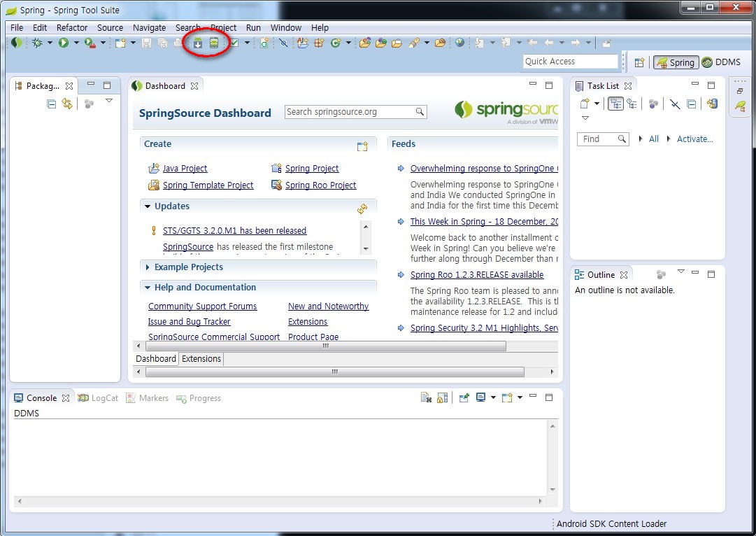Click the green Run button icon
This screenshot has width=756, height=536.
64,43
